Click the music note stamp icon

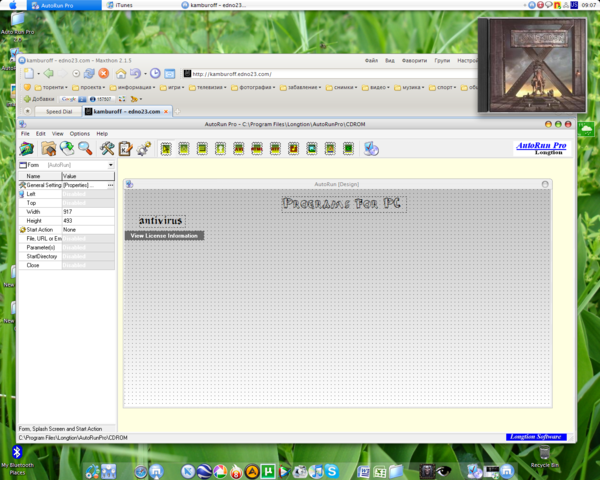click(293, 149)
